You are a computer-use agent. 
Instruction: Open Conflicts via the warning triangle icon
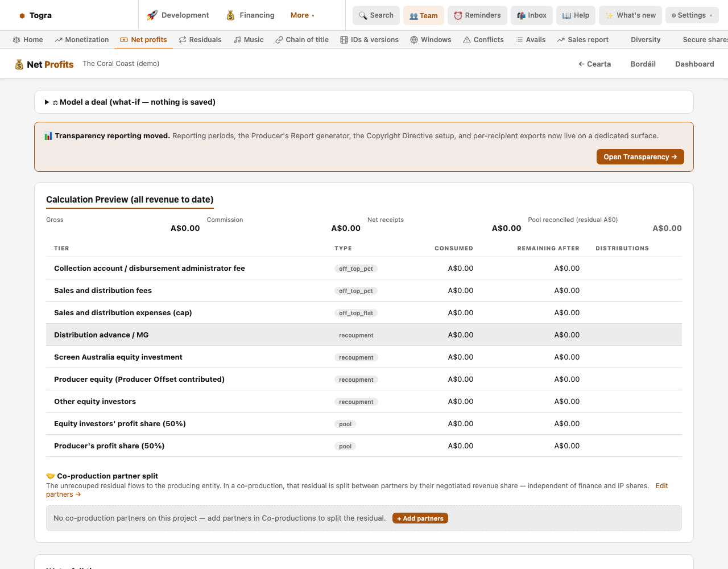[x=467, y=40]
